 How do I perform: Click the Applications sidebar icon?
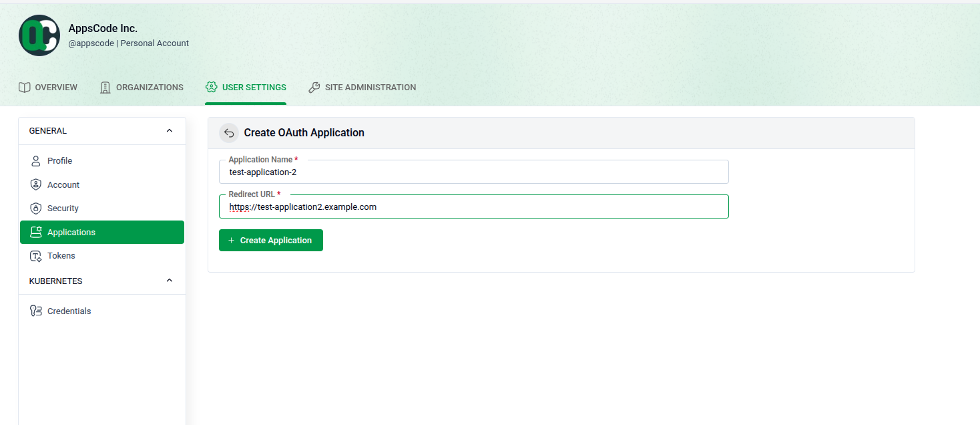(35, 232)
